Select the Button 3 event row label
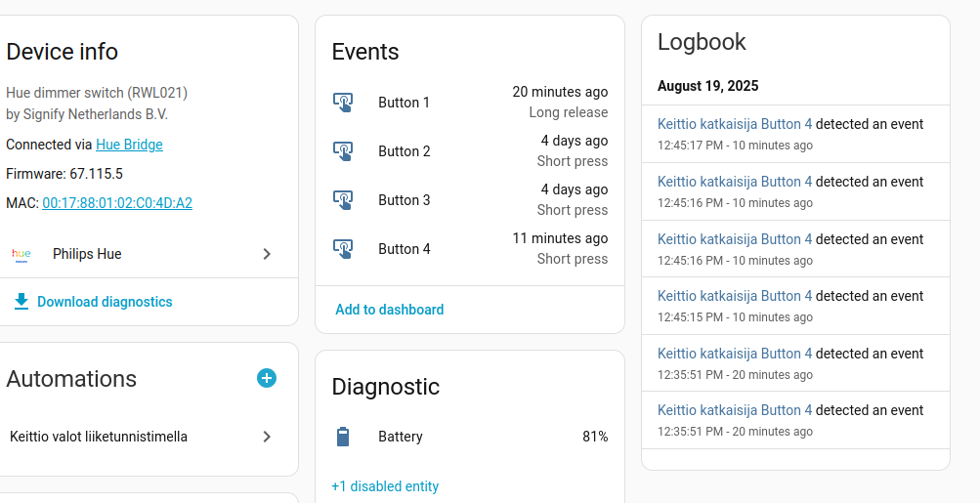 pos(405,200)
